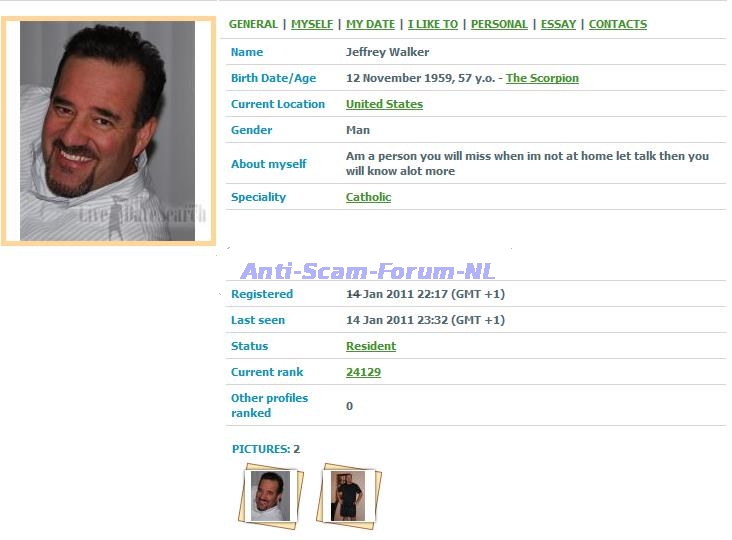732x540 pixels.
Task: Go to the ESSAY tab
Action: pos(558,24)
